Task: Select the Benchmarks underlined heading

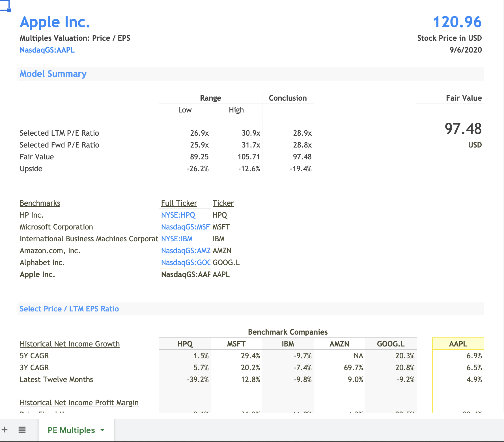Action: (x=40, y=203)
